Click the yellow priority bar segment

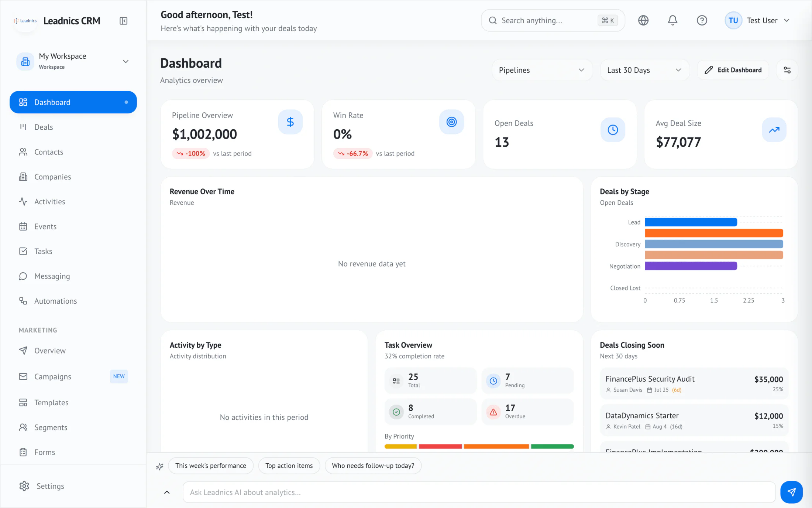[x=400, y=447]
